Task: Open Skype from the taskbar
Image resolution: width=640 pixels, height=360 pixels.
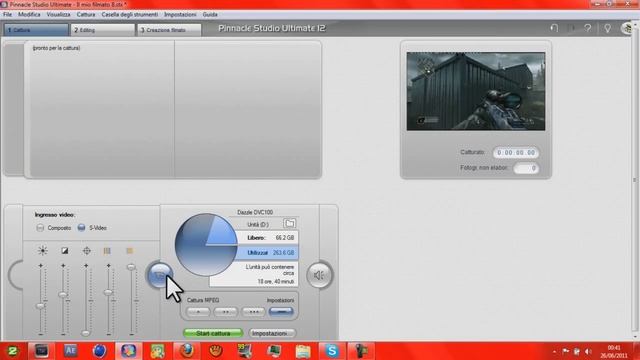Action: pyautogui.click(x=332, y=351)
